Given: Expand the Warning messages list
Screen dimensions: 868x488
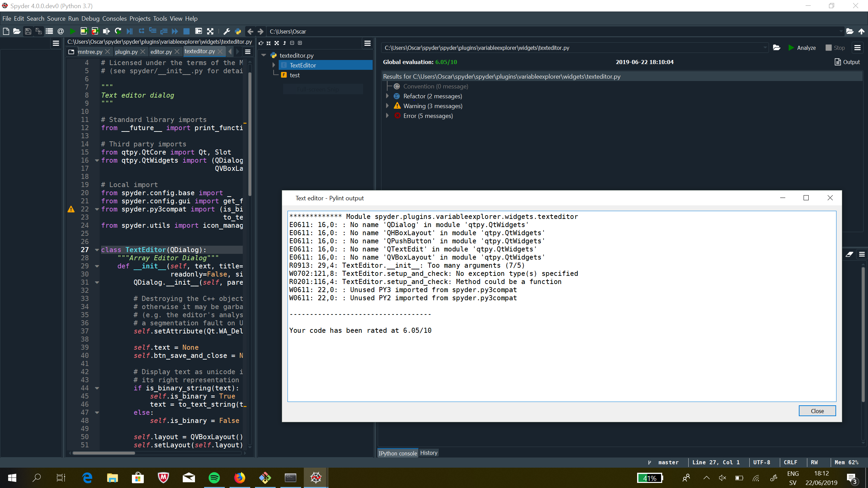Looking at the screenshot, I should [388, 106].
